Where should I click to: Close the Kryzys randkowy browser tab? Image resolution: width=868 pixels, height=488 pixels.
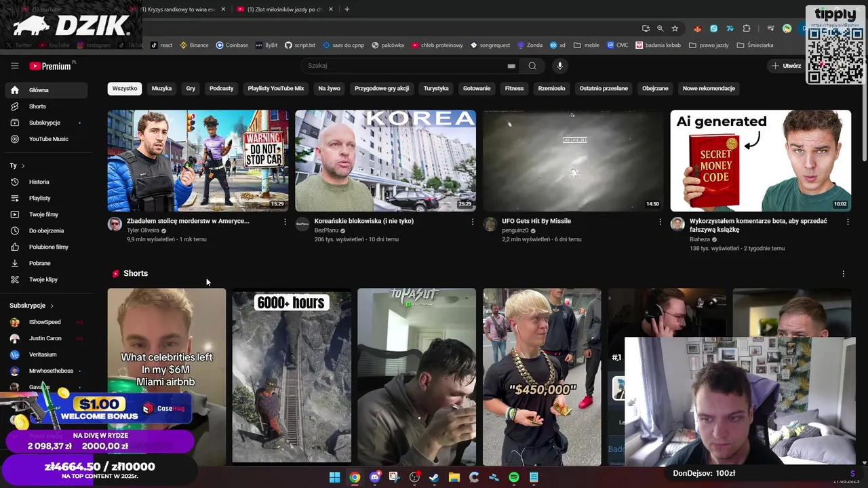pyautogui.click(x=223, y=9)
